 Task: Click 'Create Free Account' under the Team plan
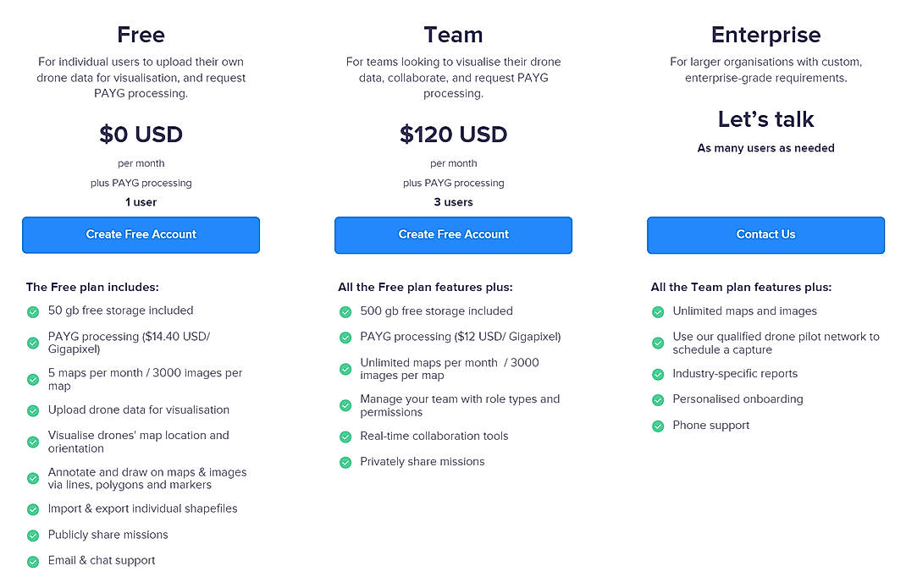coord(453,234)
